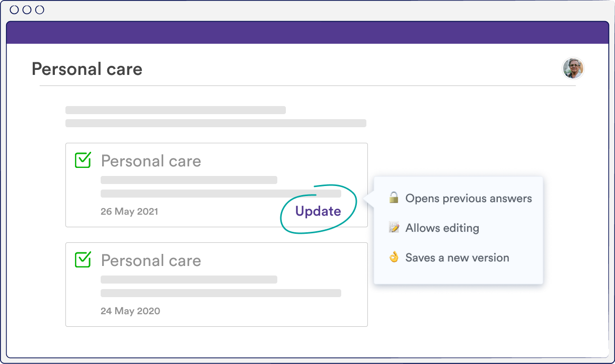Click the first window circle button

tap(14, 10)
